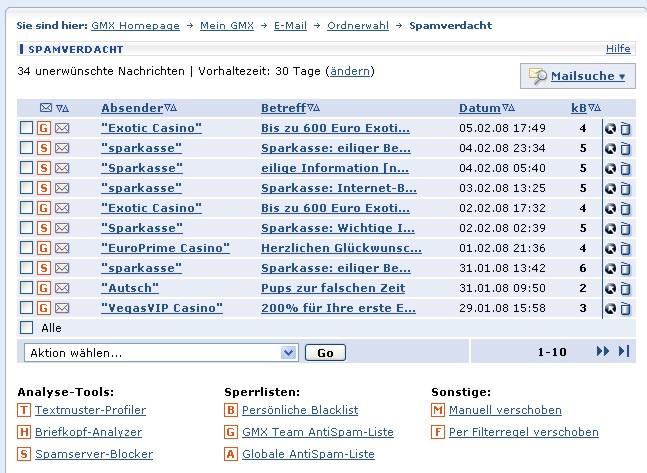Screen dimensions: 647x473
Task: Go to Mein GMX breadcrumb
Action: (x=227, y=26)
